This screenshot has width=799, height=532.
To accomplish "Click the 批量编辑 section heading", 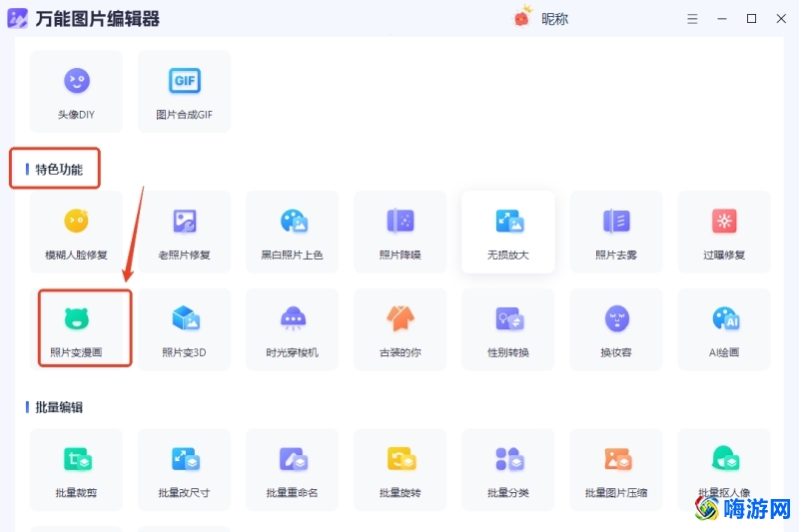I will point(59,407).
